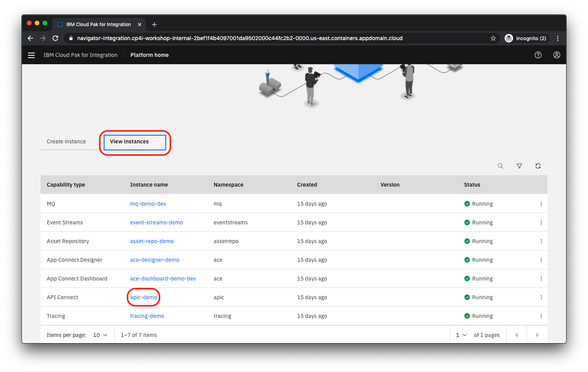Viewport: 588px width, 372px height.
Task: Open the apic-demo instance
Action: (143, 297)
